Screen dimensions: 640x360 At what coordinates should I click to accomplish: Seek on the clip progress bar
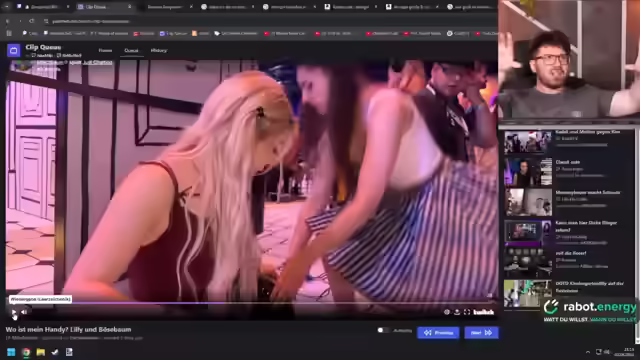[251, 303]
